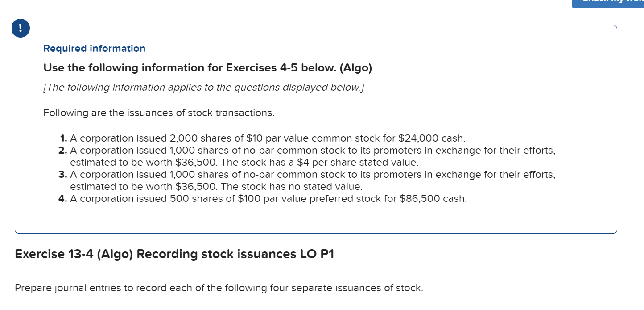Click the 'Prepare journal entries' instruction line
Screen dimensions: 644x310
(219, 288)
